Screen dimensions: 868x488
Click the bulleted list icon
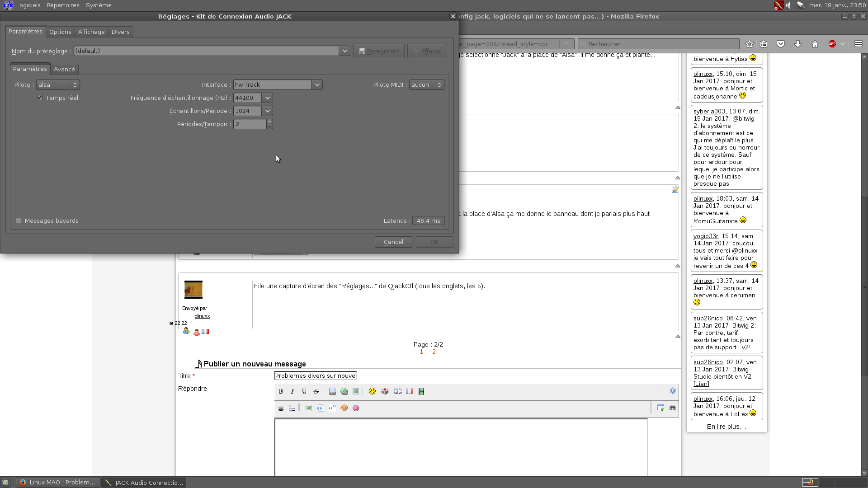(292, 408)
